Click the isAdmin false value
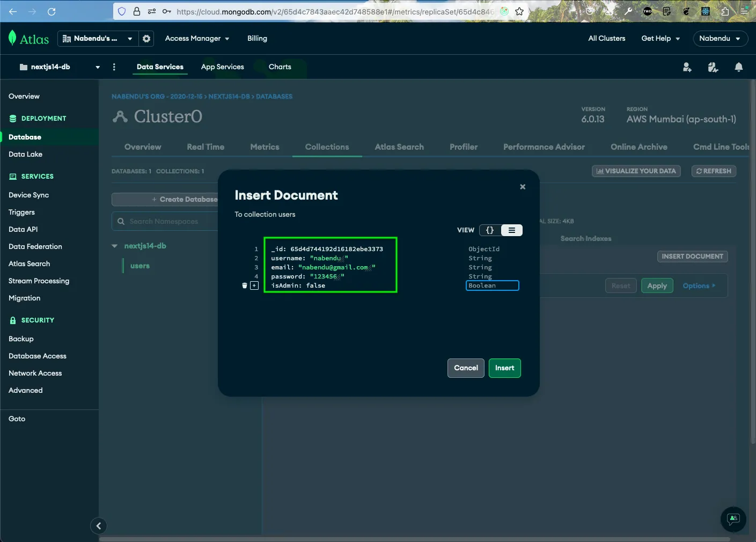756x542 pixels. point(315,285)
